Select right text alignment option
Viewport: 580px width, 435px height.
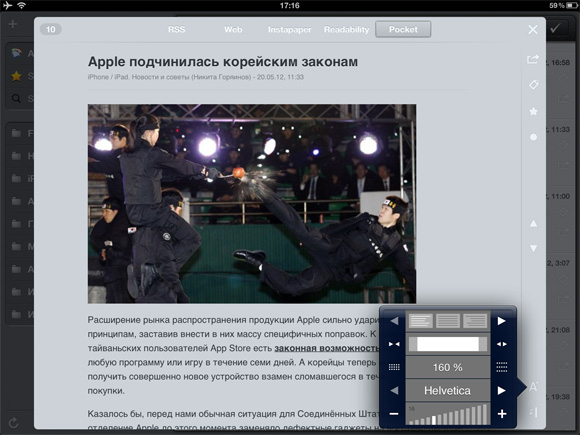pos(475,321)
